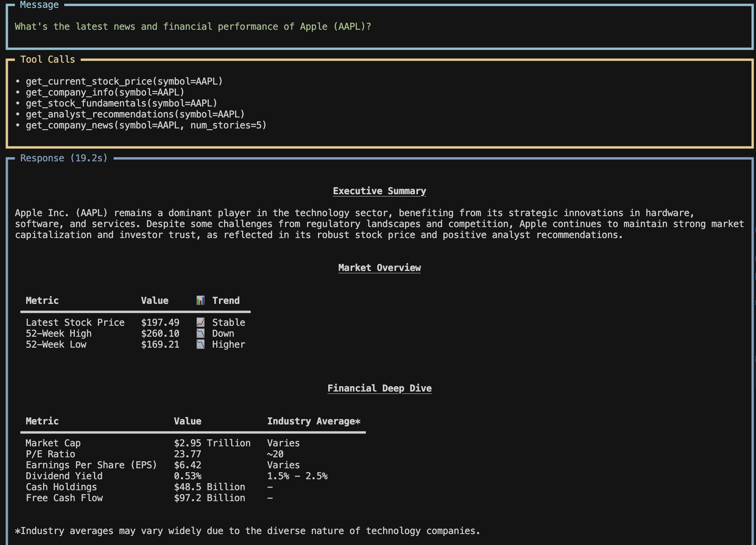Image resolution: width=756 pixels, height=545 pixels.
Task: Click the Tool Calls panel title
Action: click(x=47, y=60)
